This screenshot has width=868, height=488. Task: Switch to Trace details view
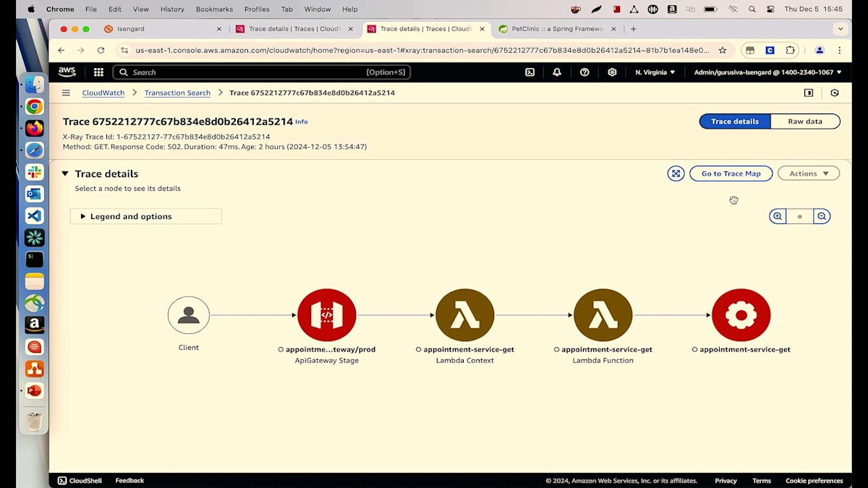(735, 121)
